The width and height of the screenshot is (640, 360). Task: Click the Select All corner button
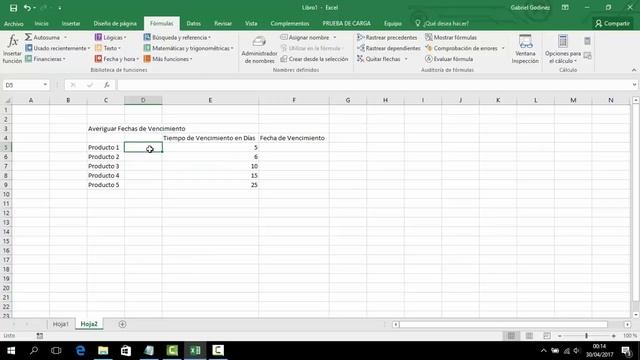[x=6, y=100]
